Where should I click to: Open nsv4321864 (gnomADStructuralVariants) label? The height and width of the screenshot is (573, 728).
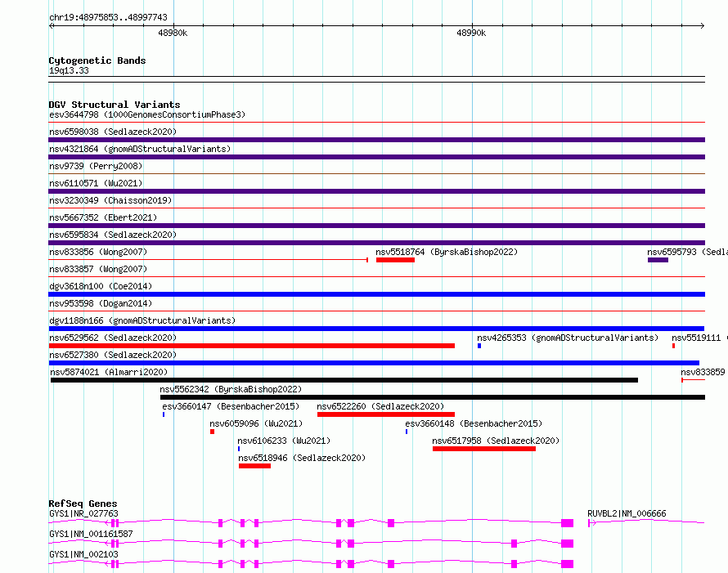(140, 149)
